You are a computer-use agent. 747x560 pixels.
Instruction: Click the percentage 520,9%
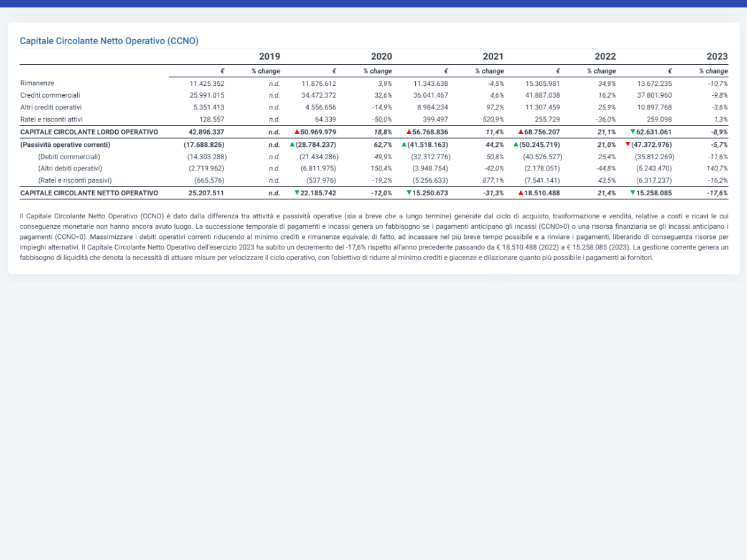pyautogui.click(x=494, y=119)
